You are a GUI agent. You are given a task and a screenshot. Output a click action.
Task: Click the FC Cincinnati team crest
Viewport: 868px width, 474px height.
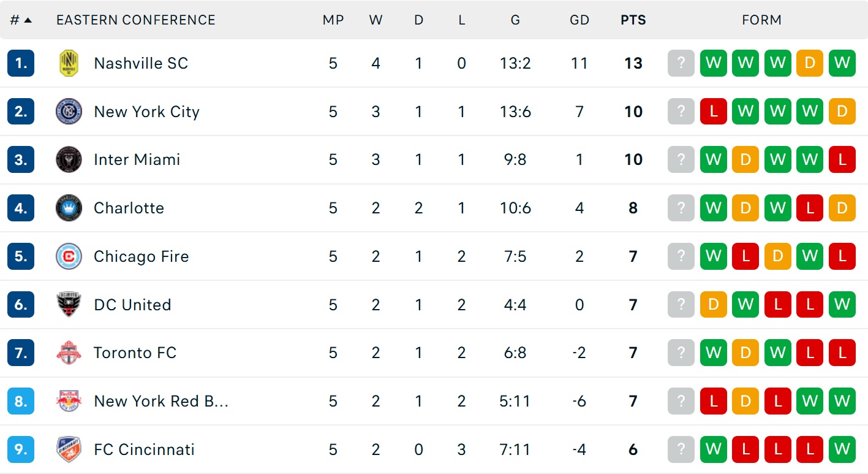[x=69, y=449]
